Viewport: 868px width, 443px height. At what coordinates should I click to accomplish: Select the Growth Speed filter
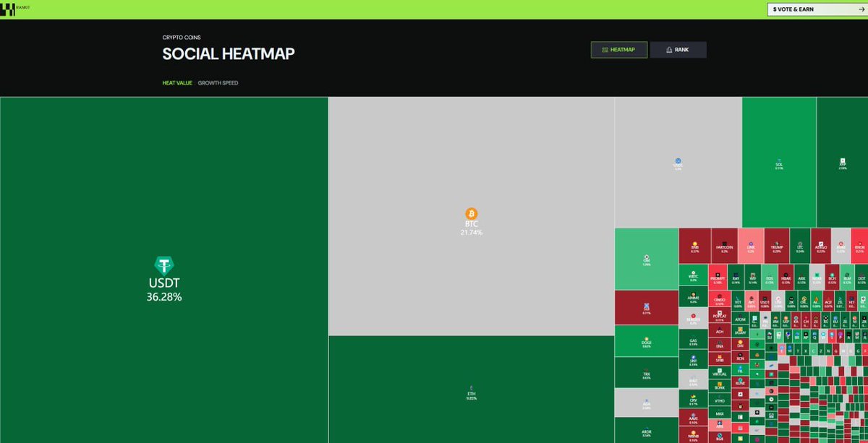218,83
